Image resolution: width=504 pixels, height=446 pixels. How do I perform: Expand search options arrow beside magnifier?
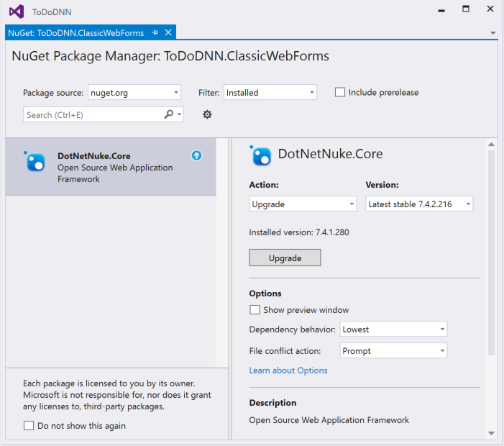(179, 114)
